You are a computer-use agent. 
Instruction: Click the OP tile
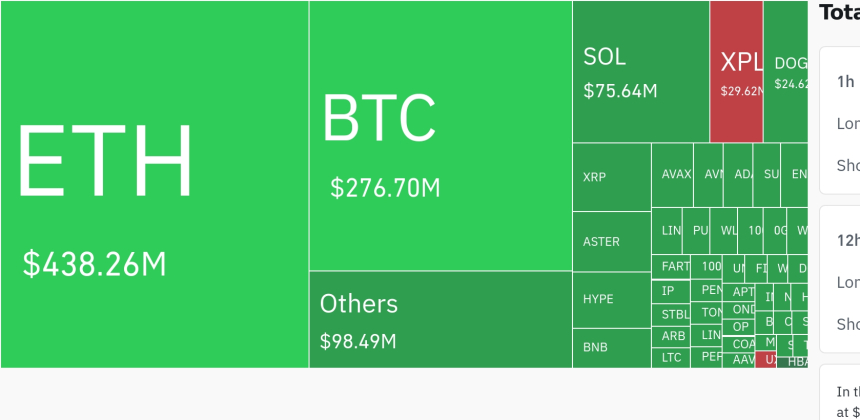741,326
